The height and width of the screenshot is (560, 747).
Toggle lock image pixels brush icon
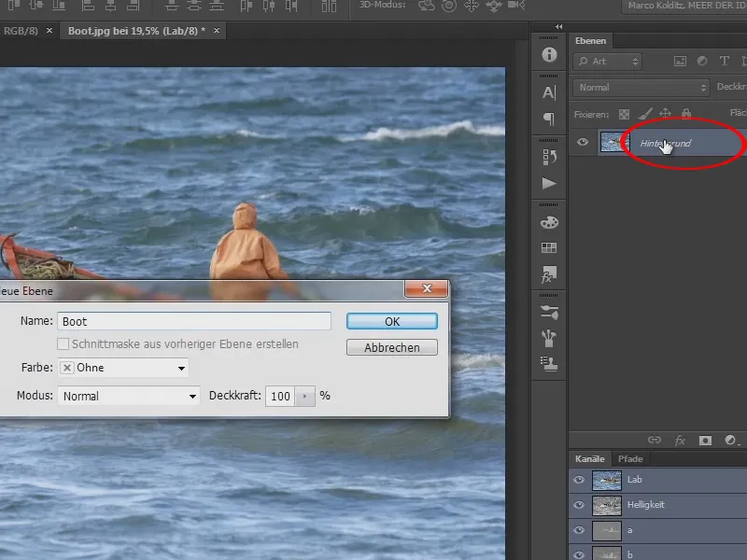click(644, 114)
